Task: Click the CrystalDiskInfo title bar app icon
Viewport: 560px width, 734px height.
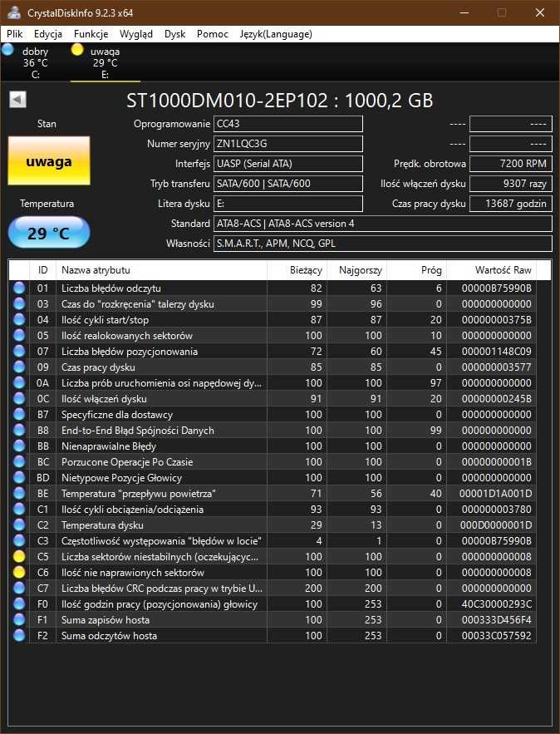Action: 14,12
